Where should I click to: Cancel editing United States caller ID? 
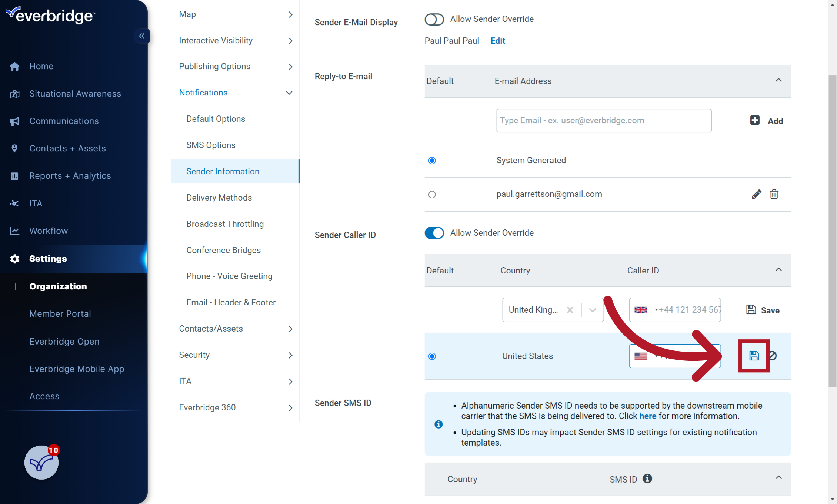773,356
